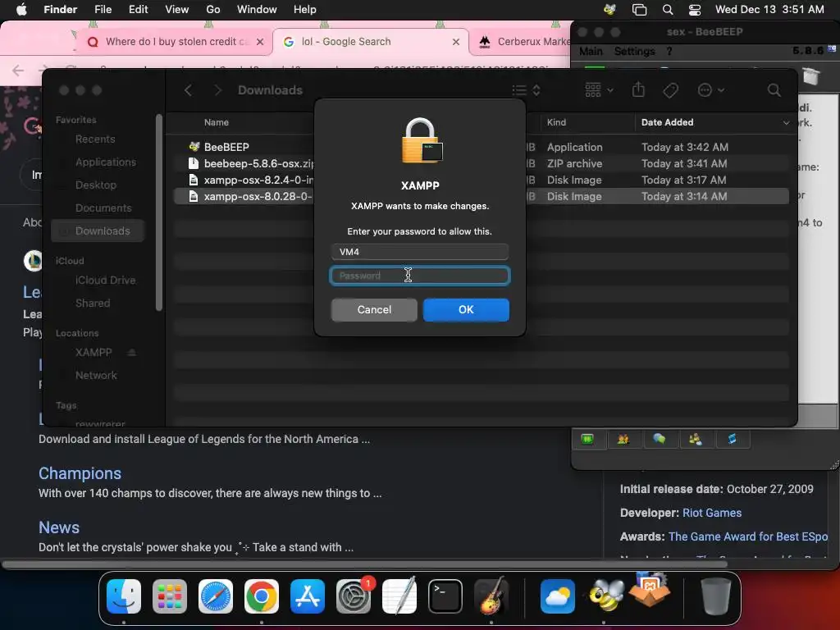Click the Finder sidebar scrollbar
840x630 pixels.
click(158, 212)
